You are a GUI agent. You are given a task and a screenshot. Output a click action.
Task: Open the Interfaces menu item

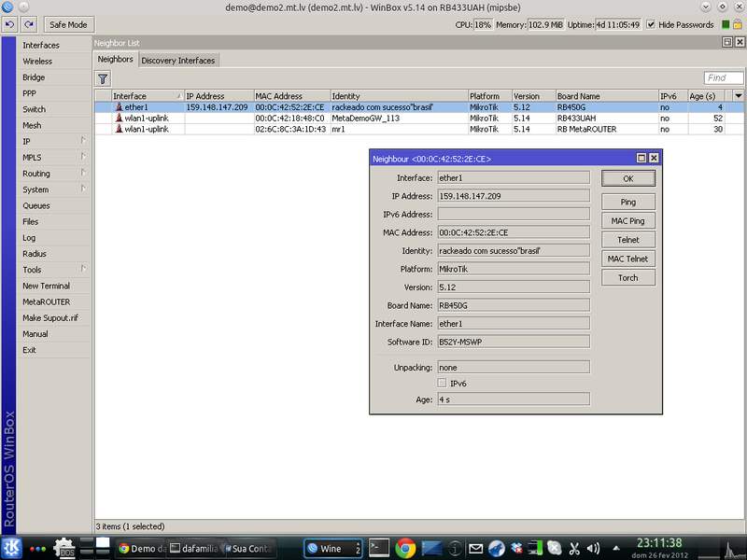click(x=41, y=45)
